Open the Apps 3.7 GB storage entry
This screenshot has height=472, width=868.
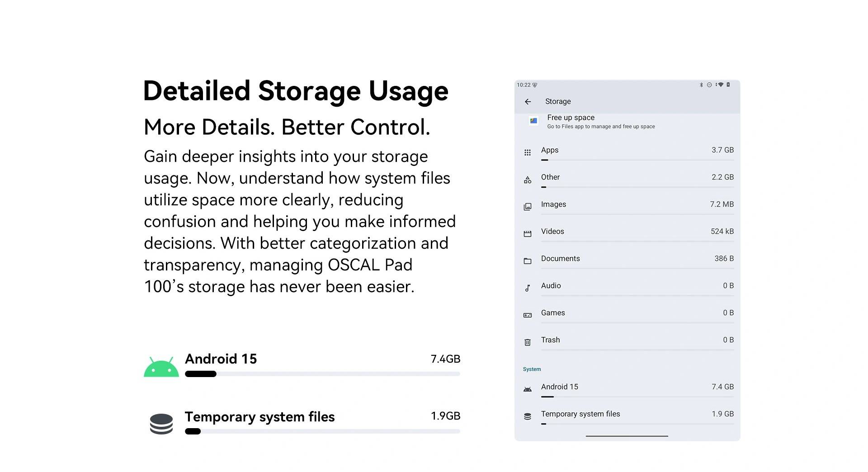(x=627, y=152)
